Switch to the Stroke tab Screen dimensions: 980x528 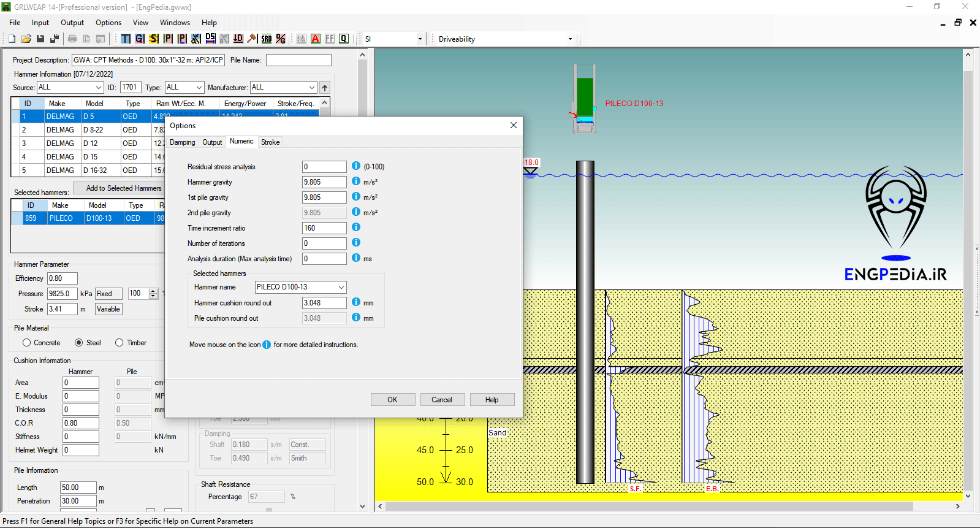point(270,142)
